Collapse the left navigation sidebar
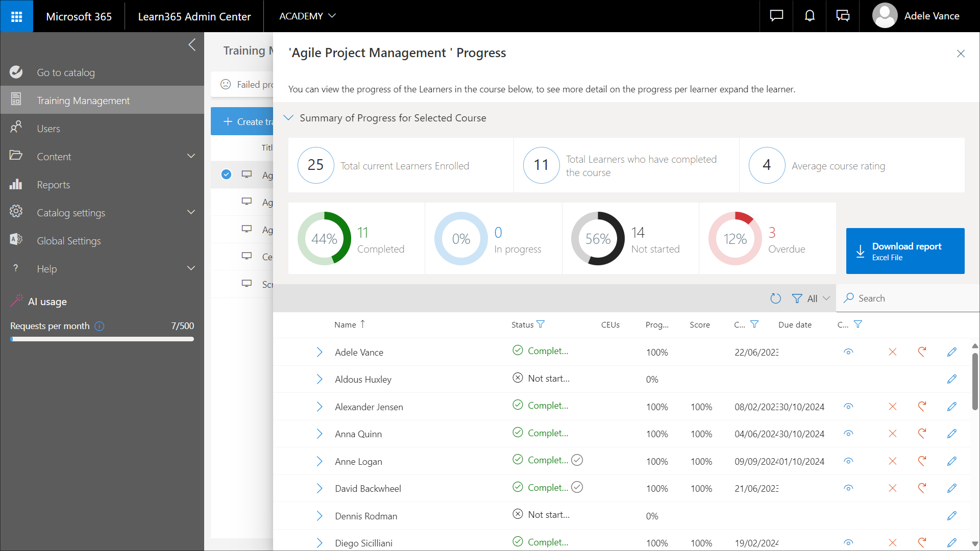980x551 pixels. [192, 45]
